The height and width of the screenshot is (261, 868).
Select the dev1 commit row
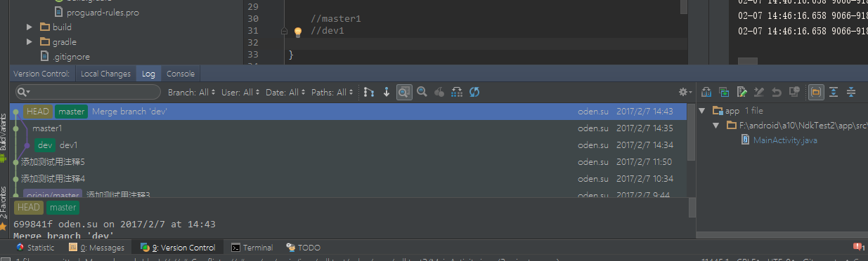point(348,145)
